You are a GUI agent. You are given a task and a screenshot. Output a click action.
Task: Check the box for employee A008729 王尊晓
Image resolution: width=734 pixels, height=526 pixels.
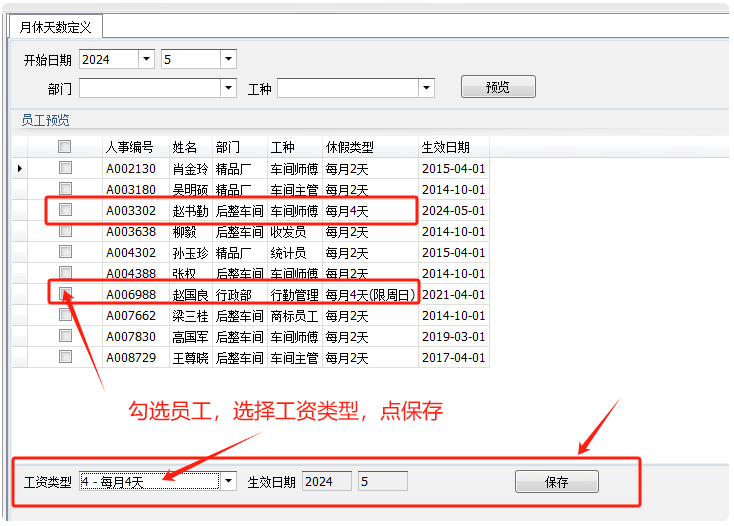[65, 357]
